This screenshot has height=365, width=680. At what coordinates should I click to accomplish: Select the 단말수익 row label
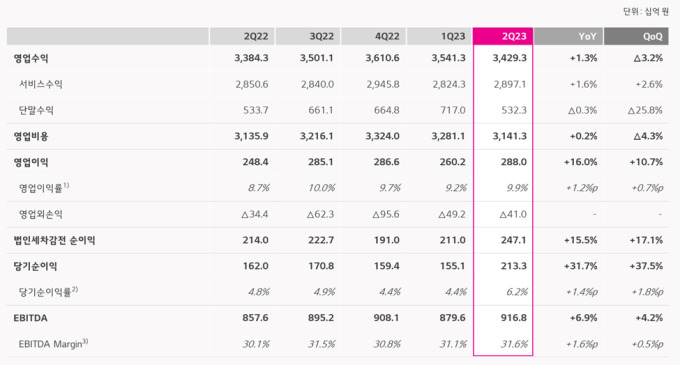tap(36, 110)
